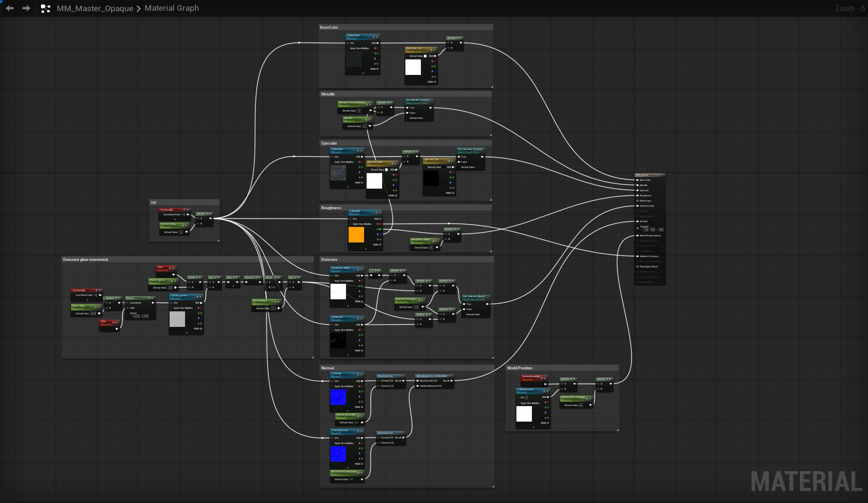The width and height of the screenshot is (868, 503).
Task: Click the T_BaseColor RGB output pin
Action: coord(378,43)
